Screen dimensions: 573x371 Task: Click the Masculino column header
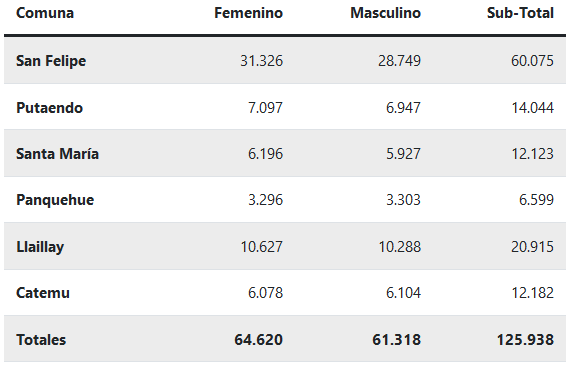point(386,13)
